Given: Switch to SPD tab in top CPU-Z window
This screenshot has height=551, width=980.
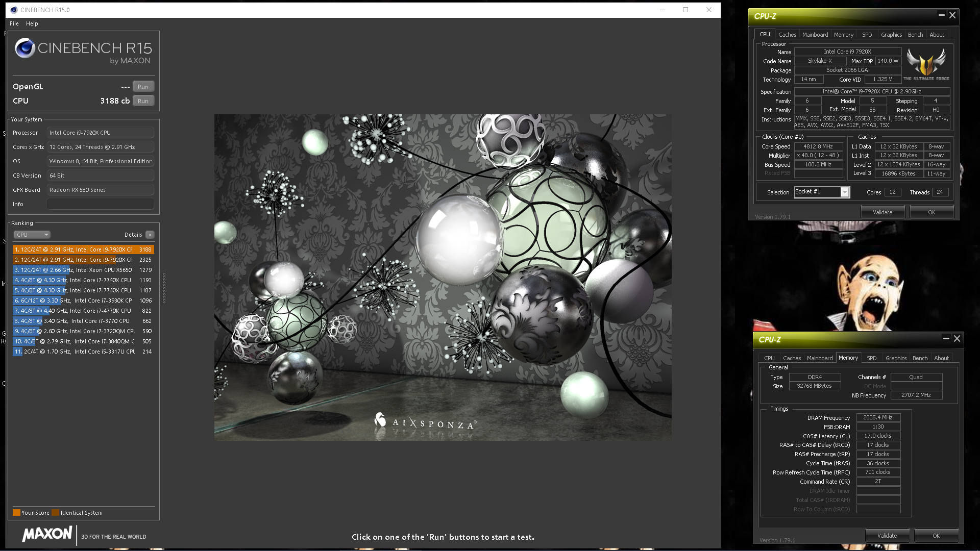Looking at the screenshot, I should click(x=867, y=35).
